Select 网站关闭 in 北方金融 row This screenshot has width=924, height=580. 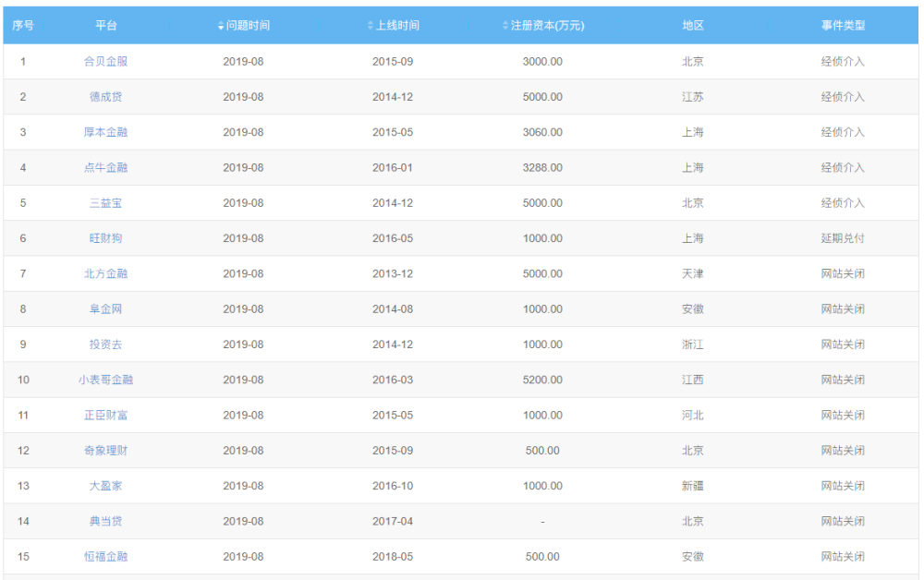[x=844, y=273]
